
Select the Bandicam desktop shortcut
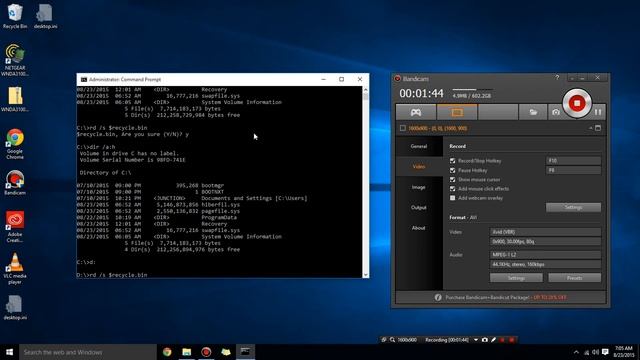pos(15,183)
